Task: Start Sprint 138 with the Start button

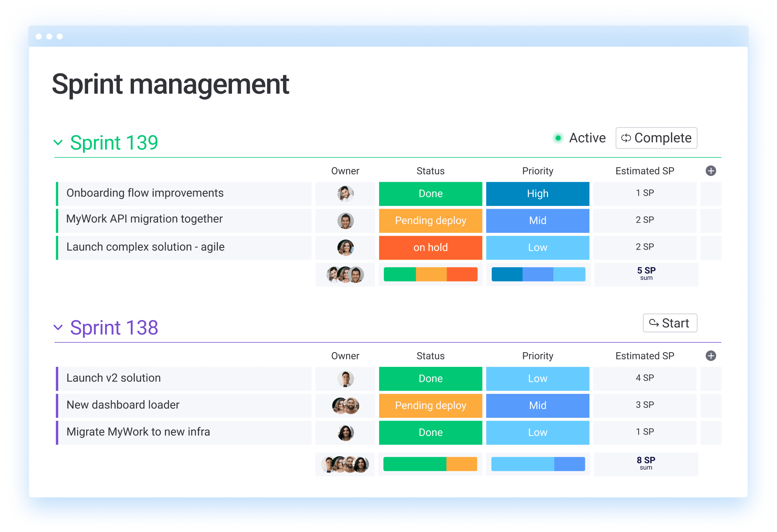Action: click(x=670, y=323)
